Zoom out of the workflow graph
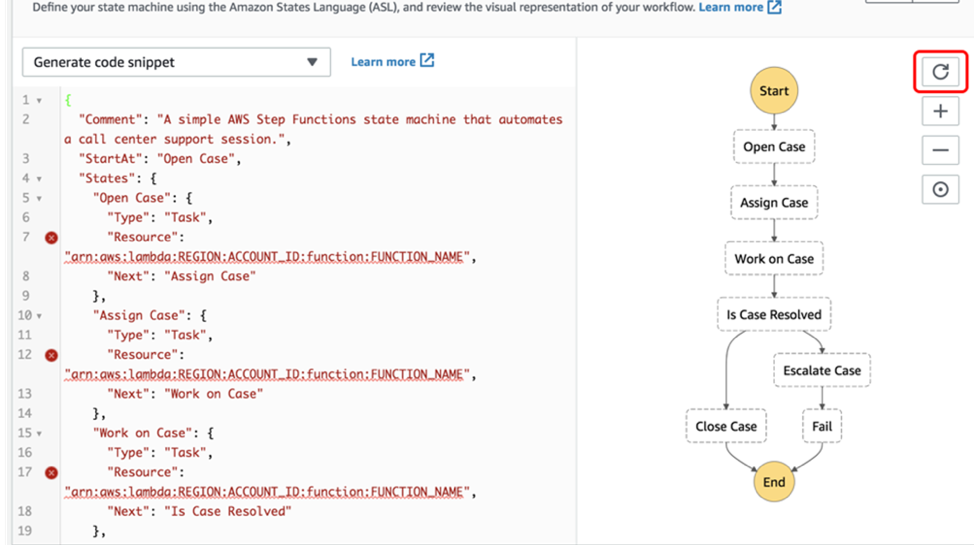This screenshot has width=974, height=545. (x=940, y=150)
